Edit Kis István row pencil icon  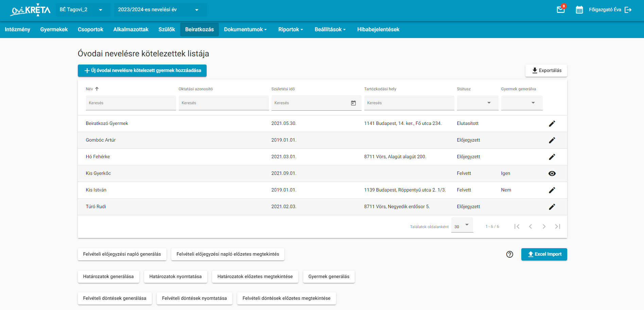pos(552,190)
